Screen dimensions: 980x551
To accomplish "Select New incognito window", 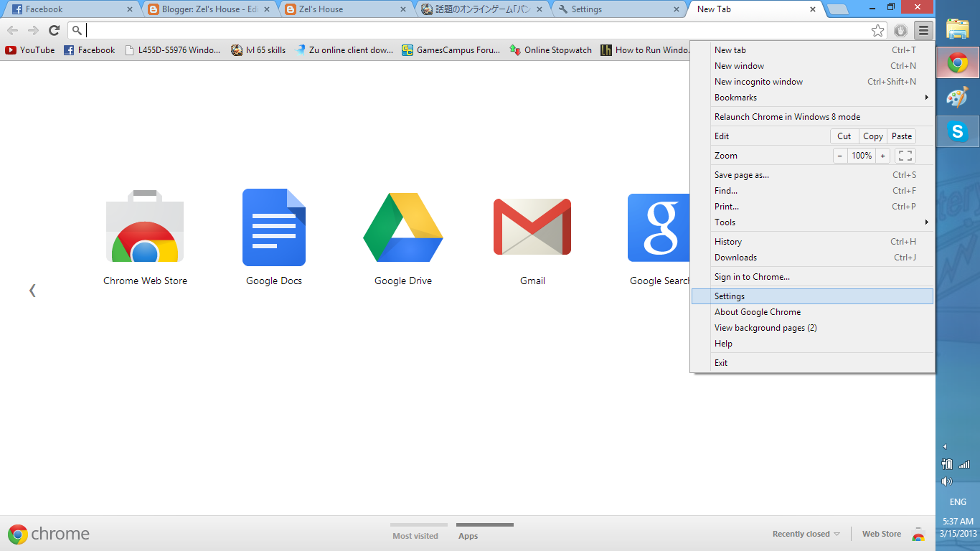I will click(x=813, y=82).
